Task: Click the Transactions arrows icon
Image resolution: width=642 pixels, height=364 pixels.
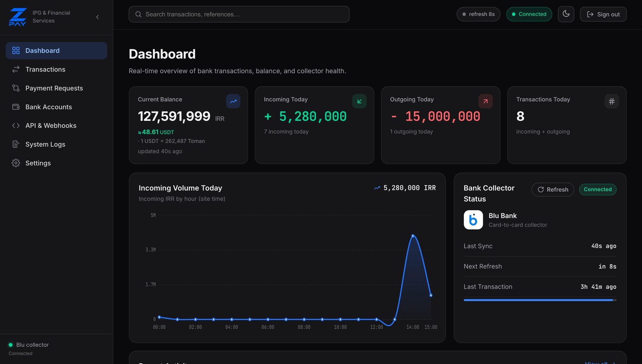Action: (x=16, y=69)
